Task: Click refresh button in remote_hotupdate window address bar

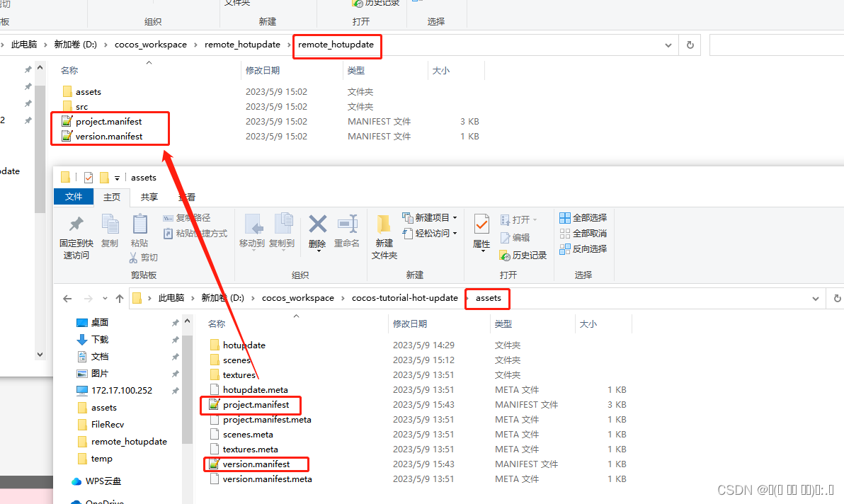Action: (x=690, y=45)
